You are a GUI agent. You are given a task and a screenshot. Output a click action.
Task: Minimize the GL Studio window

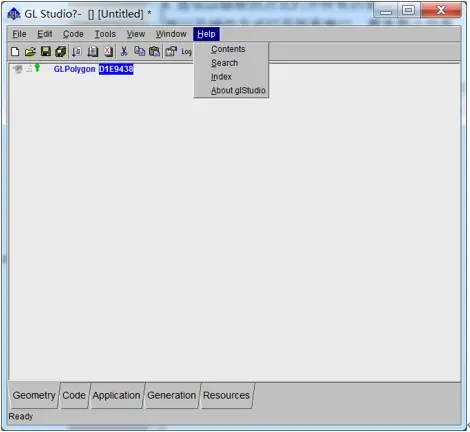(386, 11)
